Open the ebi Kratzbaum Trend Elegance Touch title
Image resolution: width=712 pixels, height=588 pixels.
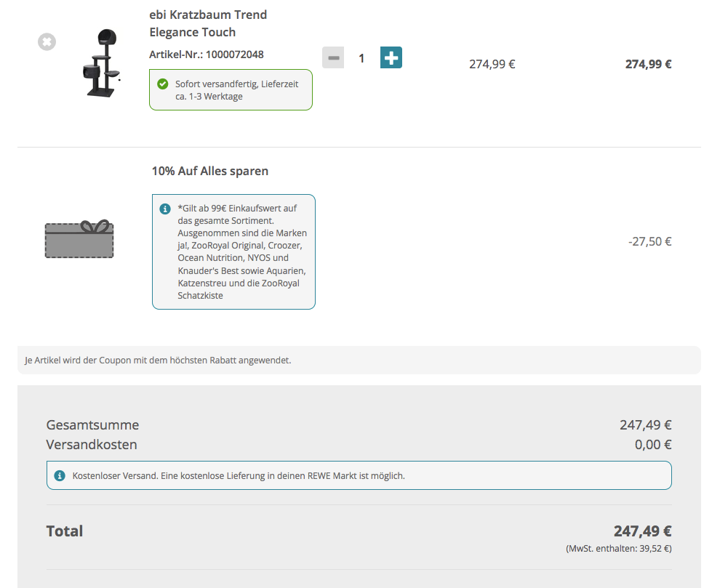pyautogui.click(x=207, y=23)
